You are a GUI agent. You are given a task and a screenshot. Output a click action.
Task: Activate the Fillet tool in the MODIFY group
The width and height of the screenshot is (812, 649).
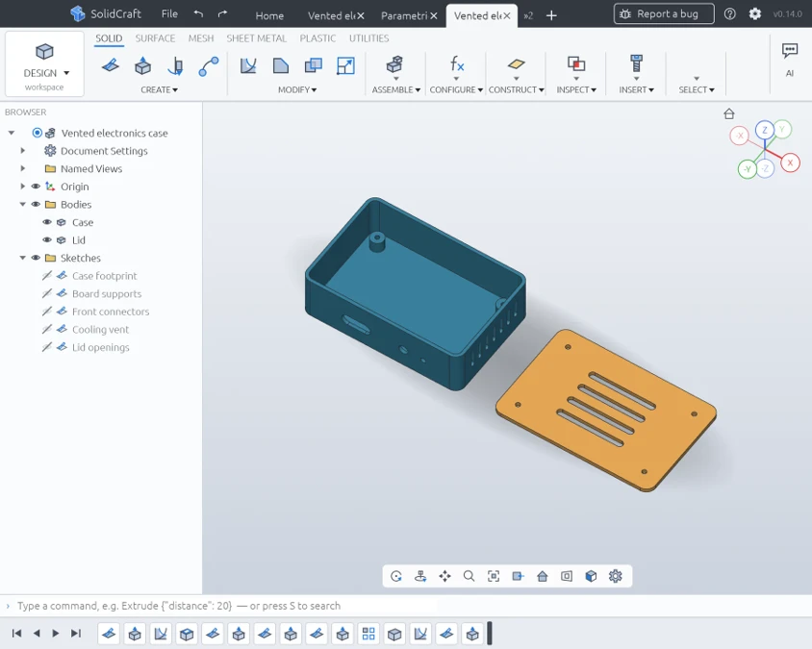(x=248, y=65)
